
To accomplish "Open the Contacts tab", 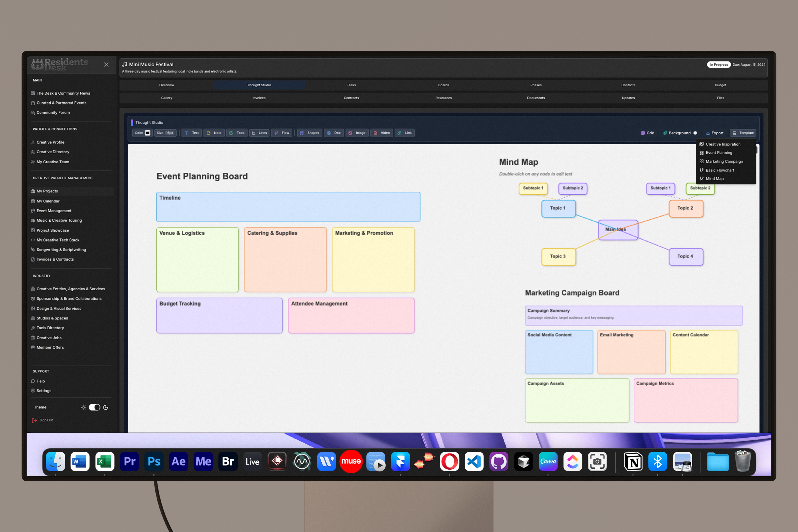I will click(x=628, y=85).
